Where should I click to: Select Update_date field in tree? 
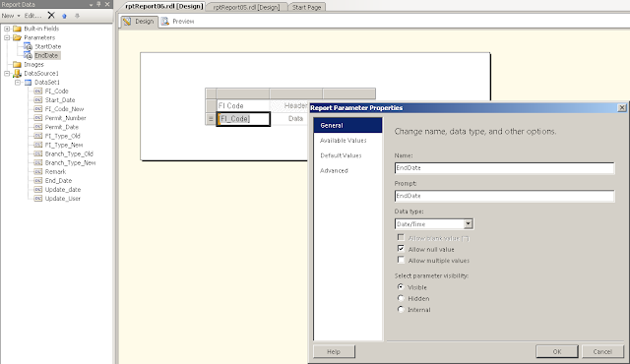pyautogui.click(x=63, y=190)
